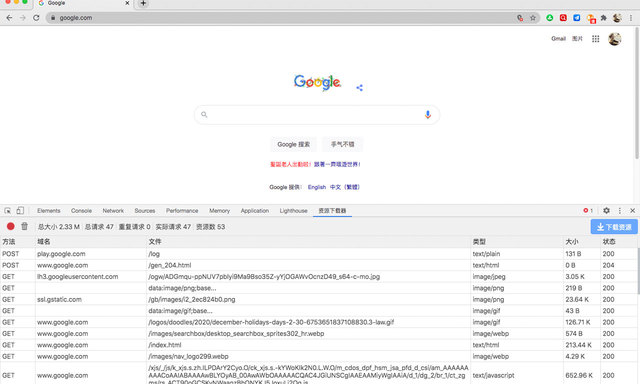Open a new browser tab
This screenshot has width=640, height=384.
pyautogui.click(x=143, y=3)
